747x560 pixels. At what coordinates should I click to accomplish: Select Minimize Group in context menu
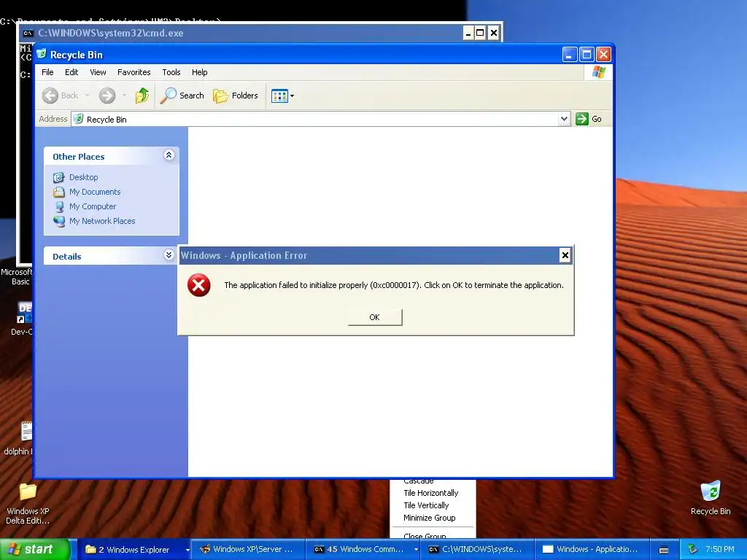pyautogui.click(x=429, y=518)
